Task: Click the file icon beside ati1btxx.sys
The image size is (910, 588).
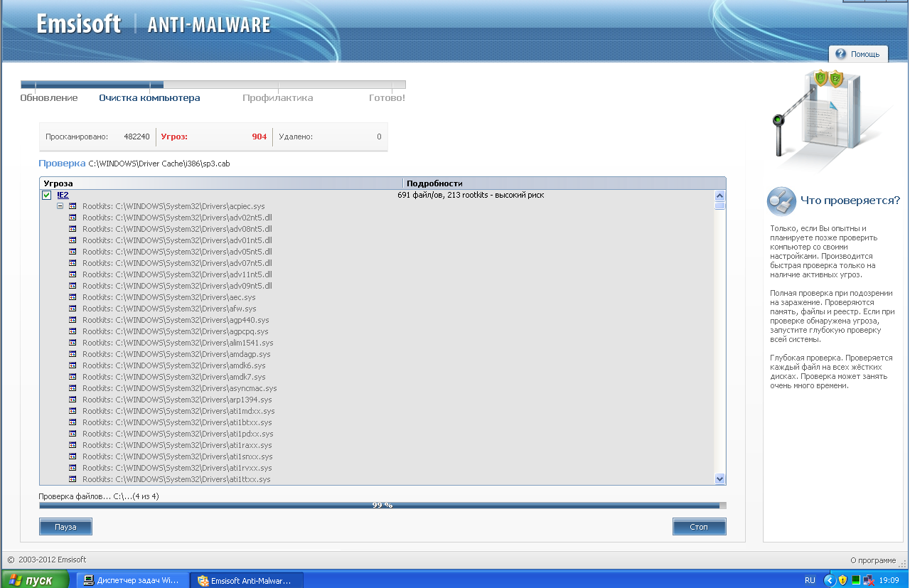Action: click(73, 422)
